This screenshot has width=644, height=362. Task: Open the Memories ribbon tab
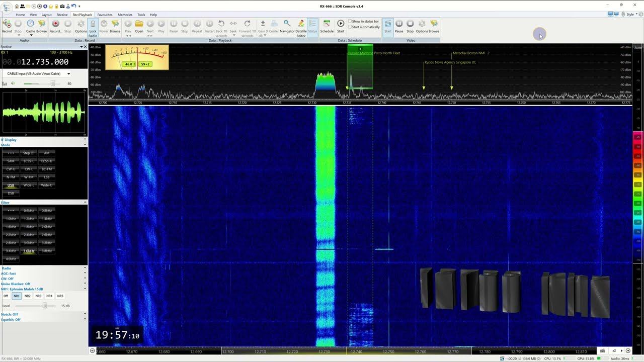point(125,15)
